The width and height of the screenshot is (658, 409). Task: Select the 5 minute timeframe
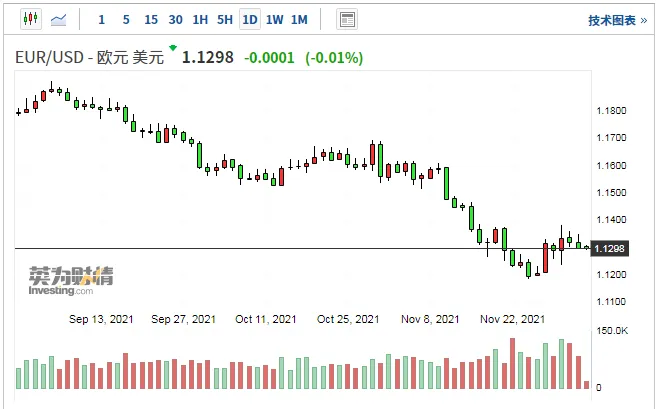click(x=126, y=19)
